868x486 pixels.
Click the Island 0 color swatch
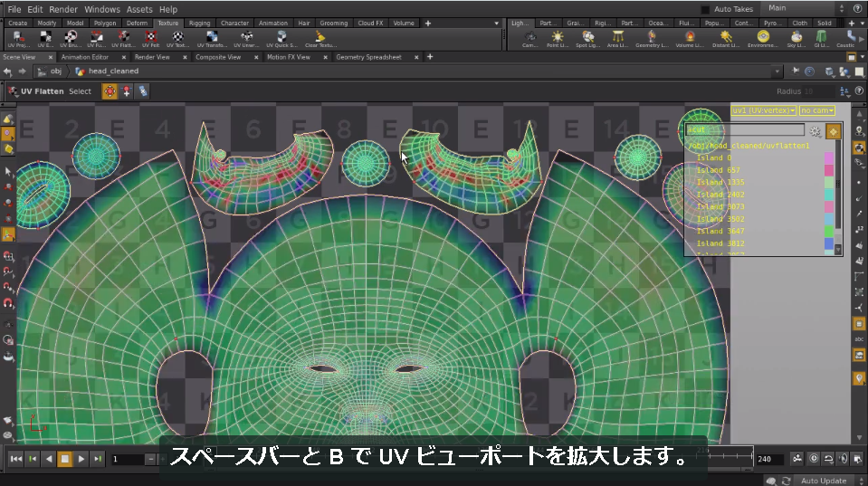coord(829,158)
